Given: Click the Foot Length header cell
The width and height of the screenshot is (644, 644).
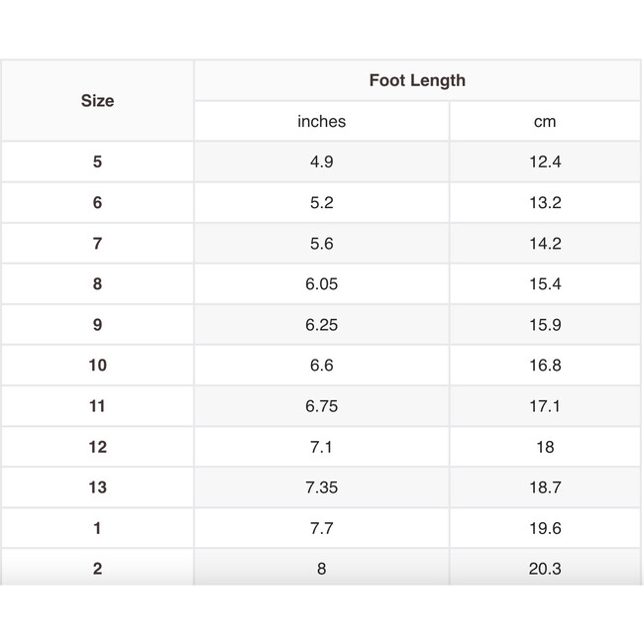Looking at the screenshot, I should click(x=417, y=81).
